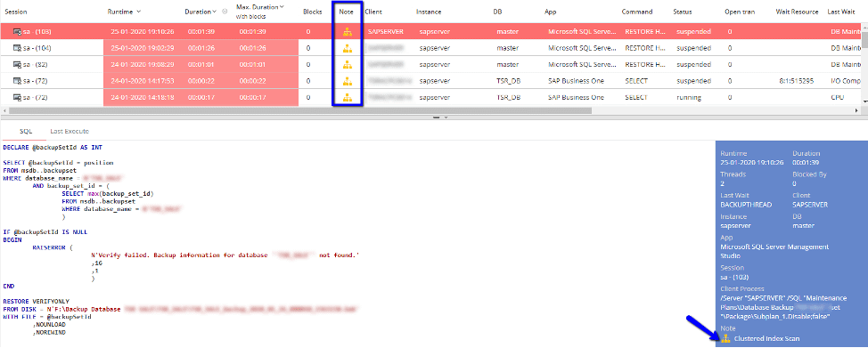This screenshot has width=868, height=348.
Task: Click the Clustered Index Scan note text
Action: [x=766, y=338]
